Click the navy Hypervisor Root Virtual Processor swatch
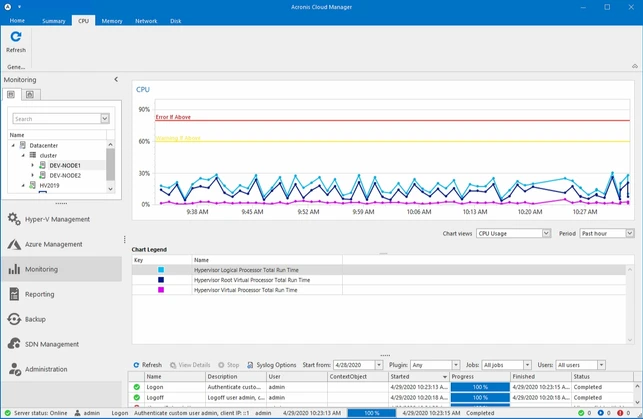 [161, 280]
